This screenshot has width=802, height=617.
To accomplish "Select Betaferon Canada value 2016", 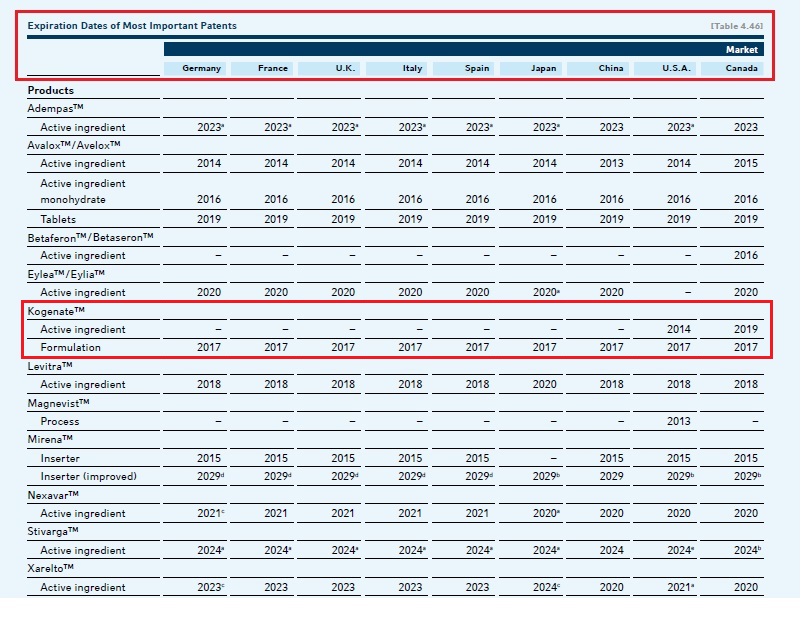I will [x=746, y=255].
